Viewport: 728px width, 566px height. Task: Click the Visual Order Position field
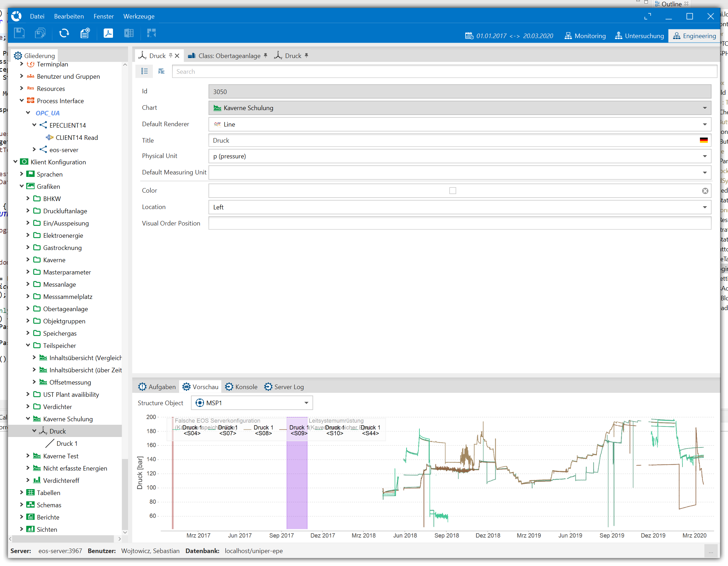coord(460,223)
